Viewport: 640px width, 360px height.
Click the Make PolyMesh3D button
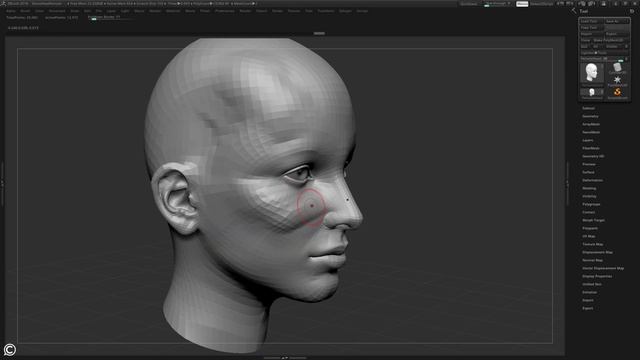(x=610, y=40)
